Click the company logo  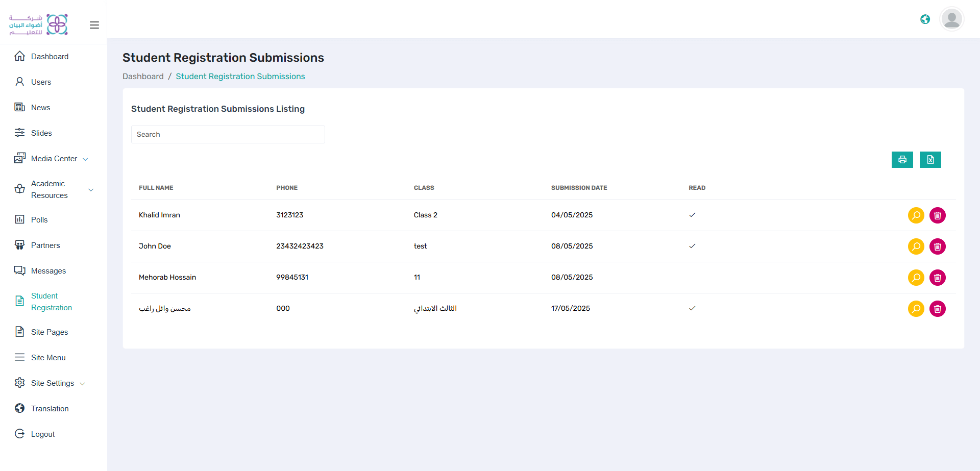(38, 24)
